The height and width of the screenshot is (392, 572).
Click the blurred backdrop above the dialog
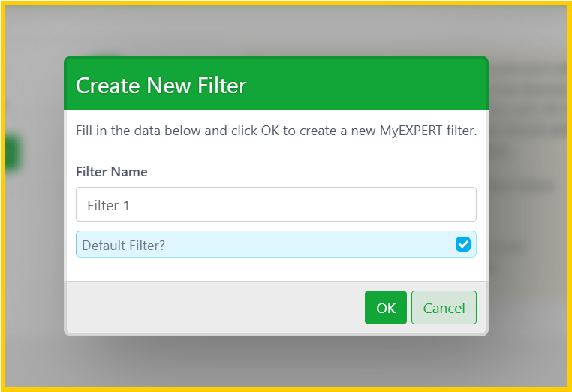tap(285, 30)
